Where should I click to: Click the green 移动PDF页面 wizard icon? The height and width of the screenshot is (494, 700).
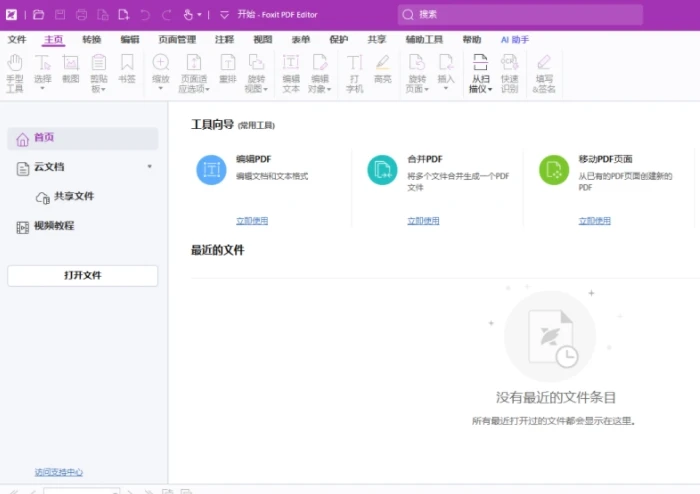pos(554,170)
